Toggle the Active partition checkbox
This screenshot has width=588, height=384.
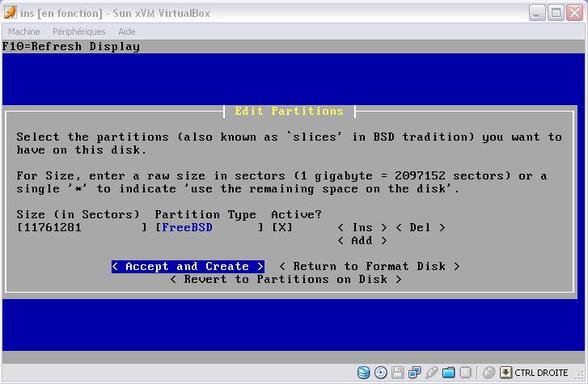[281, 228]
